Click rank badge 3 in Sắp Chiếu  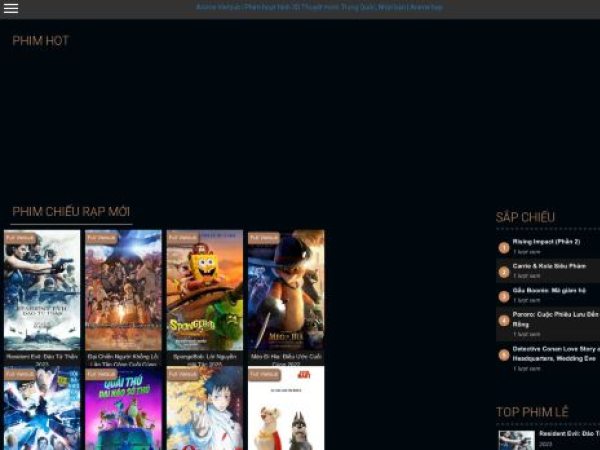(504, 297)
